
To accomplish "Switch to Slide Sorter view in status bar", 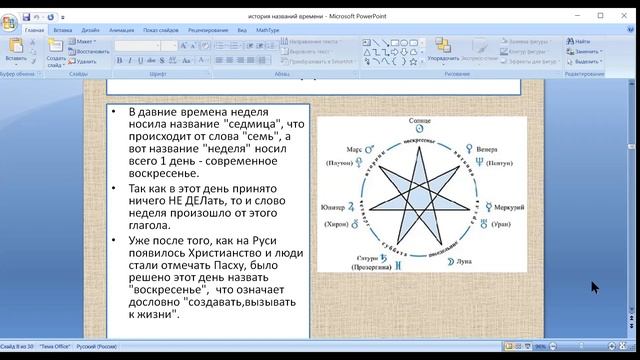I will click(518, 346).
